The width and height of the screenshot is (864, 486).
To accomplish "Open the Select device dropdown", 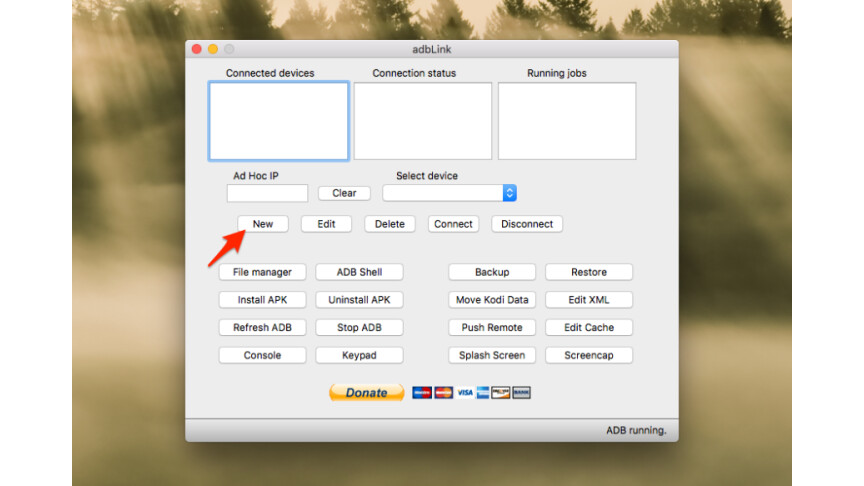I will (x=450, y=193).
